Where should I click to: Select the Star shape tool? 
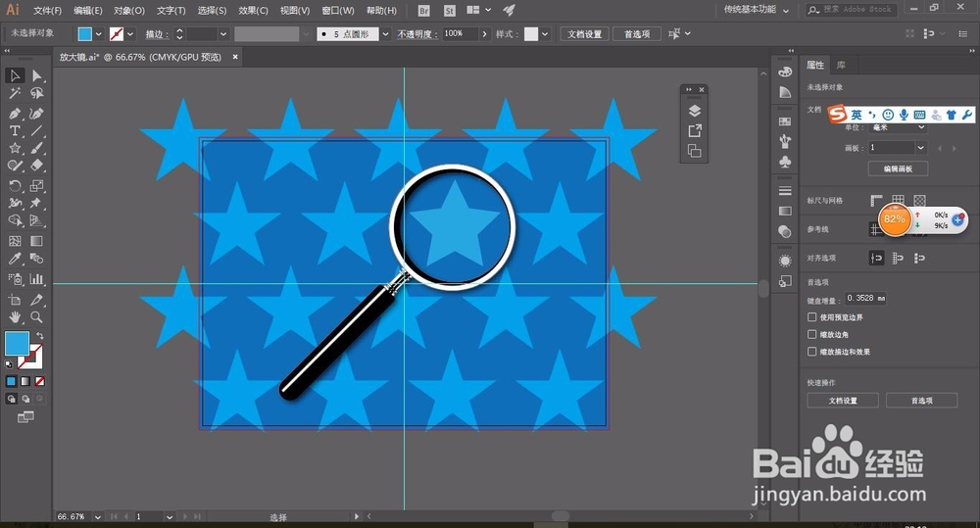[15, 148]
